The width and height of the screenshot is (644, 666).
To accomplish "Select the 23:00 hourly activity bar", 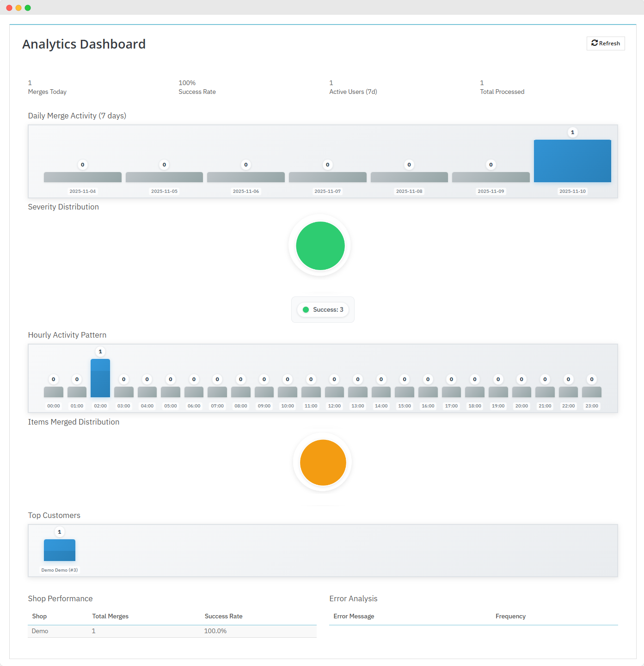I will (x=591, y=392).
